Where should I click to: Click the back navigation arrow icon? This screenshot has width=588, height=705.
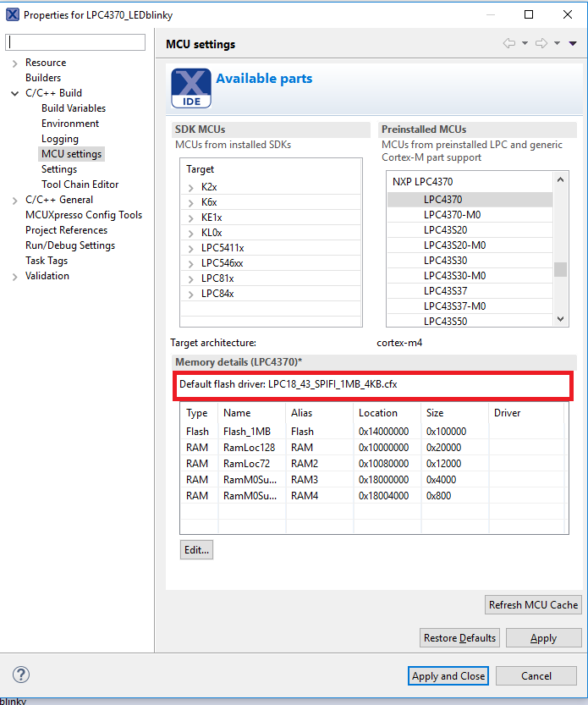pyautogui.click(x=508, y=44)
